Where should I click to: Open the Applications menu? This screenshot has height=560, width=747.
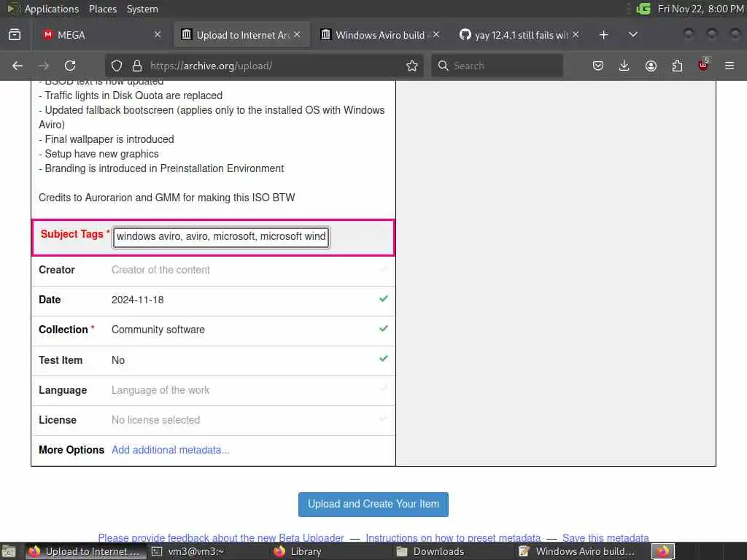coord(52,9)
